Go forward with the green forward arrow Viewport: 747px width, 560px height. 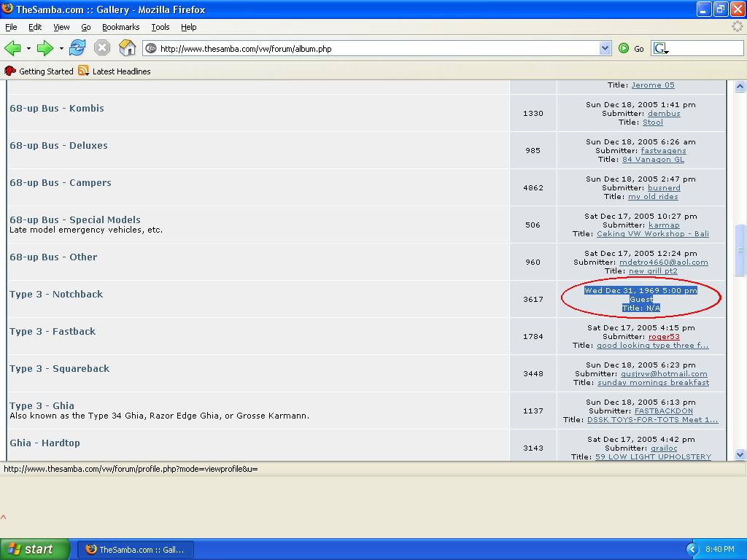[44, 48]
